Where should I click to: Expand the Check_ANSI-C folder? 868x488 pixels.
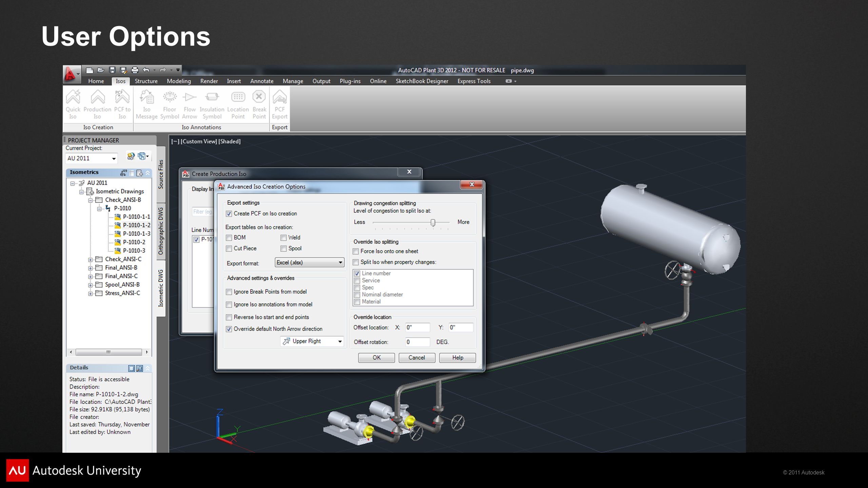click(x=90, y=260)
